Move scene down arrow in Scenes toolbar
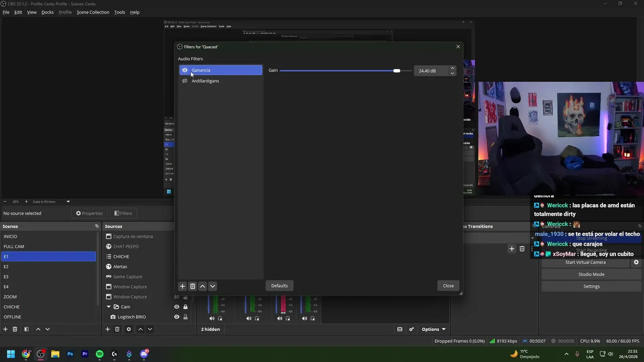 (x=47, y=329)
